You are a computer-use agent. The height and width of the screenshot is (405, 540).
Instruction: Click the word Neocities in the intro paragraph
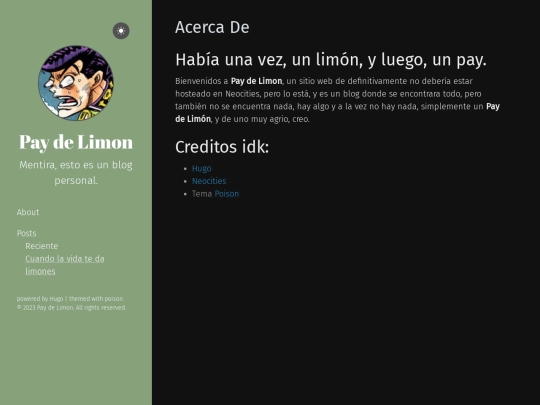[x=242, y=94]
